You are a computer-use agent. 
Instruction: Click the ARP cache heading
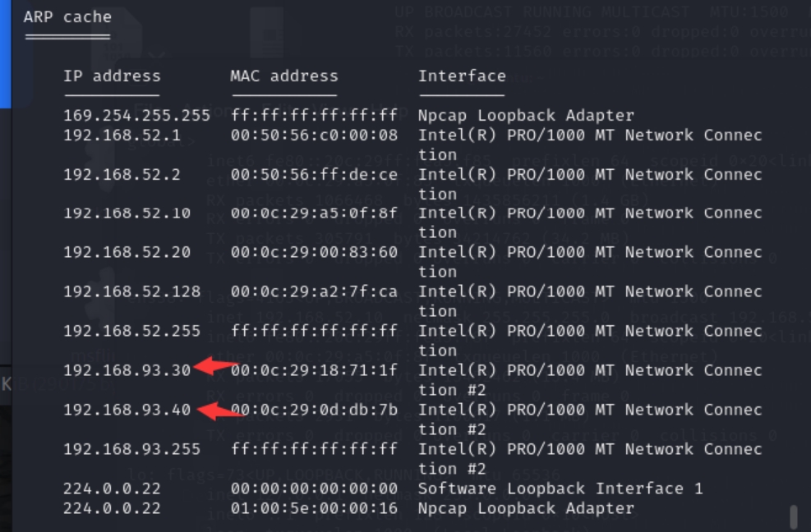[x=67, y=16]
